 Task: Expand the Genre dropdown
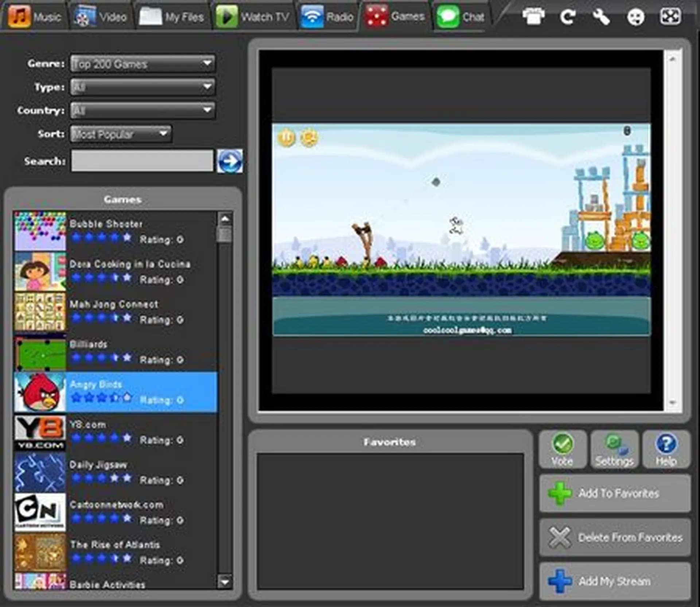pos(143,64)
